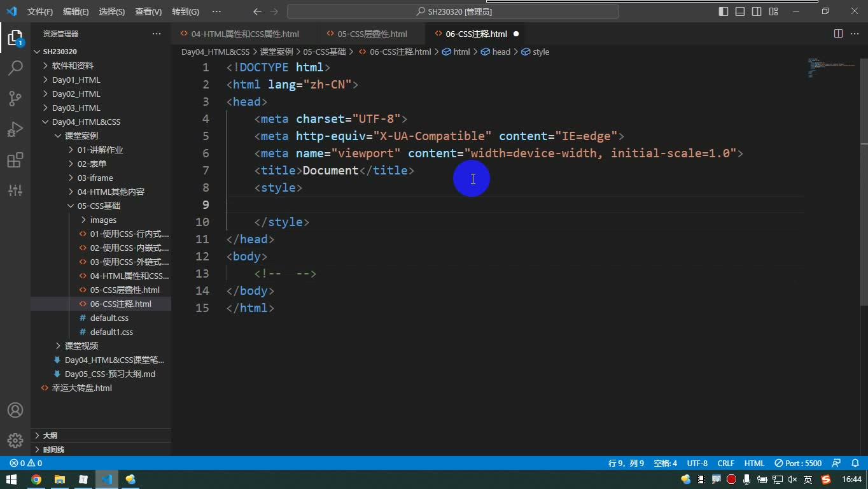Open Explorer's more actions ellipsis
The height and width of the screenshot is (489, 868).
[x=157, y=34]
